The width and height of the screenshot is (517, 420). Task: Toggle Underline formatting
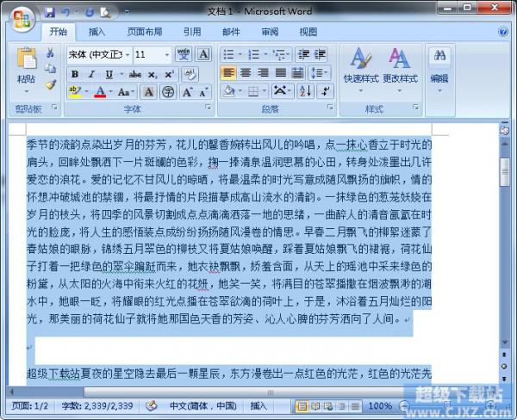click(109, 74)
